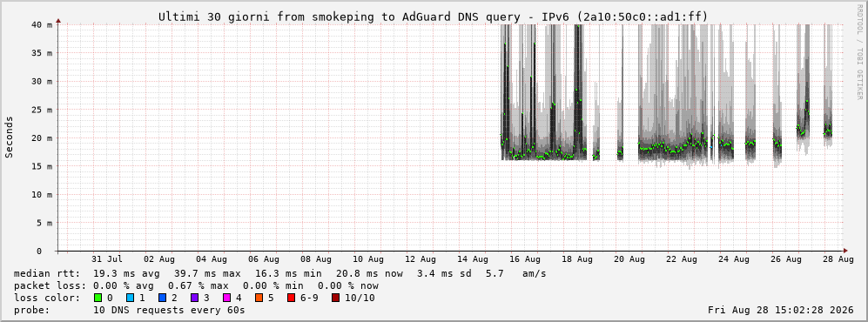Click the magenta loss color 4 swatch
The width and height of the screenshot is (868, 322).
226,298
